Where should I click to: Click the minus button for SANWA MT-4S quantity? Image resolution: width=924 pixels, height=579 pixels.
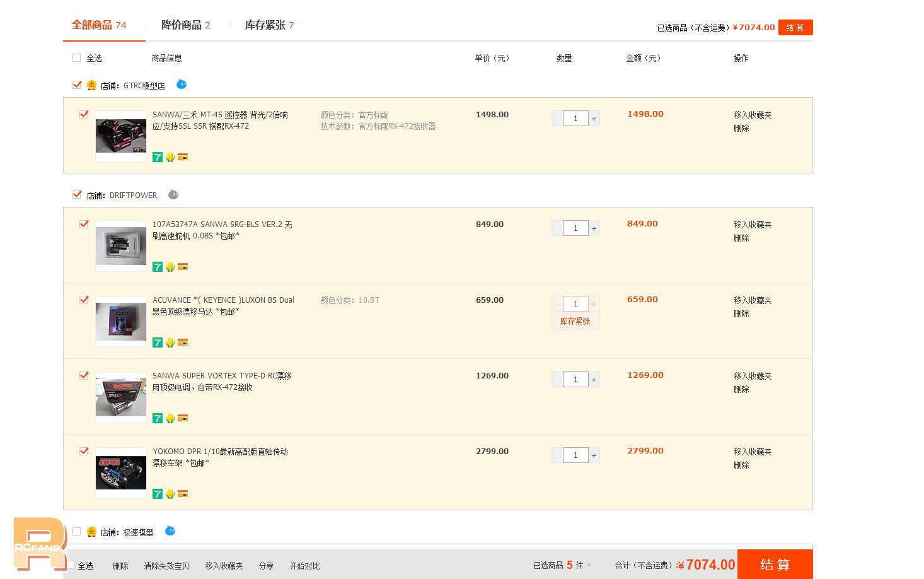pos(557,119)
